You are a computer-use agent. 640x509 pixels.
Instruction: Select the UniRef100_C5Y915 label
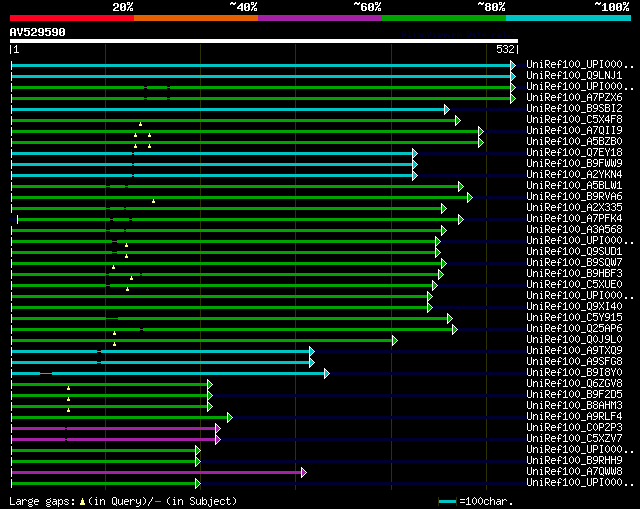coord(574,318)
